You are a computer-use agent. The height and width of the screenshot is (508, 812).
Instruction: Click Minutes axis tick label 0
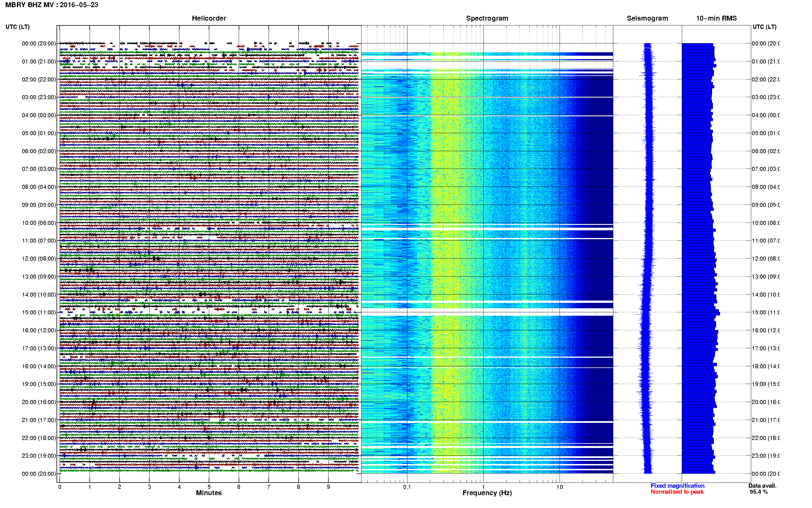pyautogui.click(x=60, y=487)
